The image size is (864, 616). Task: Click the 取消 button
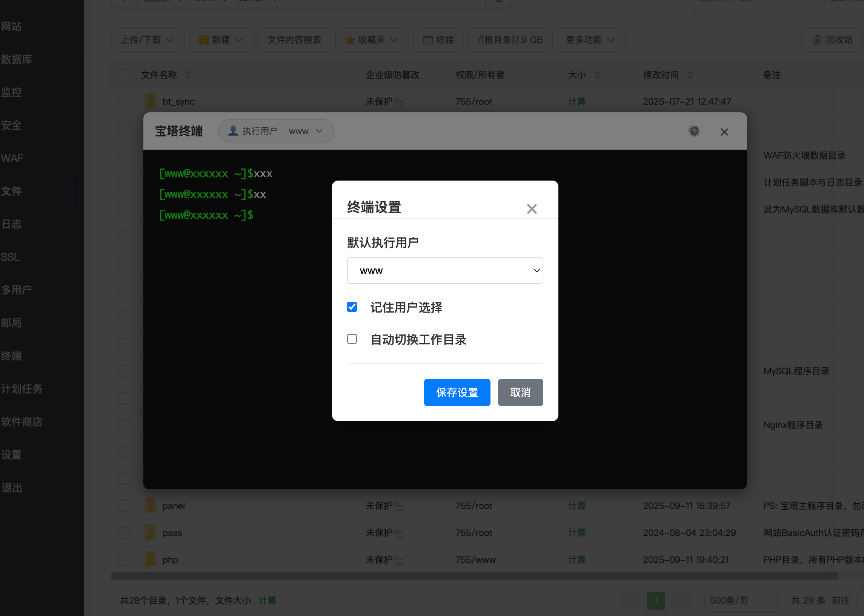tap(520, 392)
